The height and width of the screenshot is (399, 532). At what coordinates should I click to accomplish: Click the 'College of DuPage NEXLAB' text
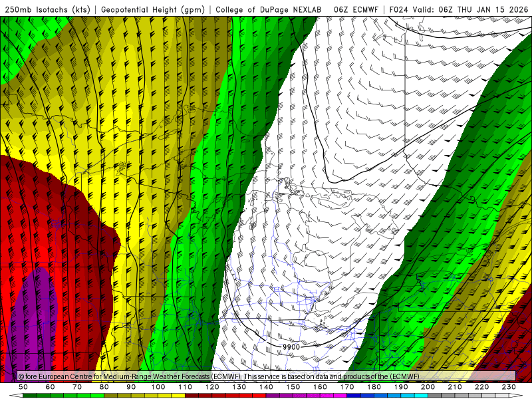click(269, 9)
